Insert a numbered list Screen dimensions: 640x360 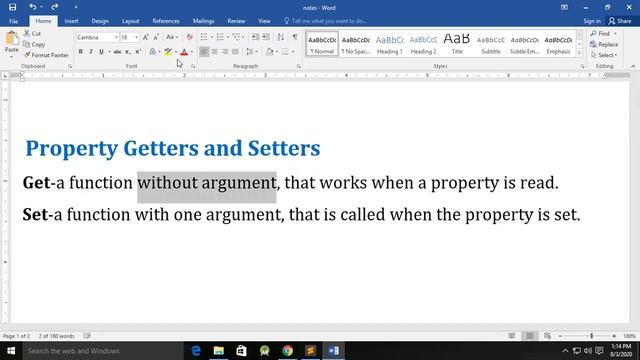220,37
